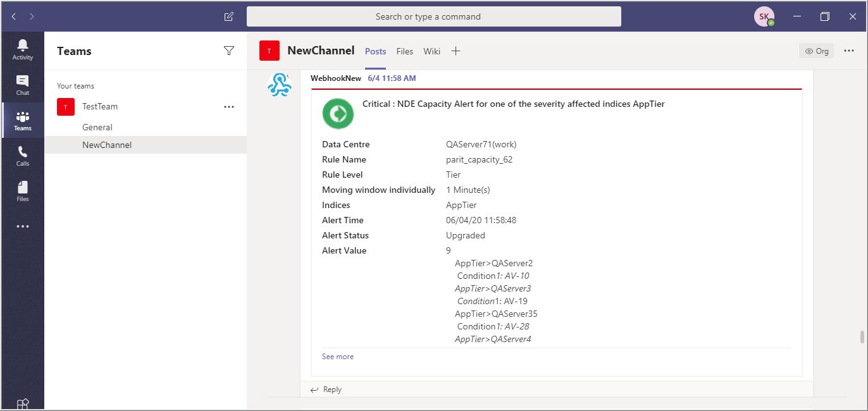Click the green alert card icon
The height and width of the screenshot is (411, 868).
tap(338, 114)
